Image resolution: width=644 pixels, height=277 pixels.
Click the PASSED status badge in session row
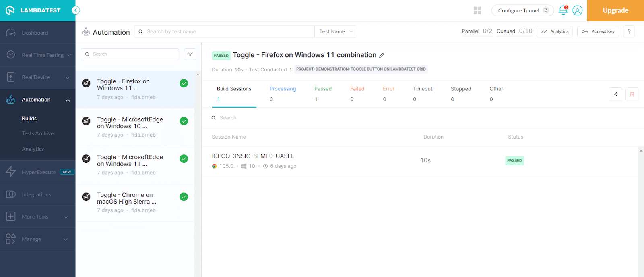pyautogui.click(x=514, y=160)
